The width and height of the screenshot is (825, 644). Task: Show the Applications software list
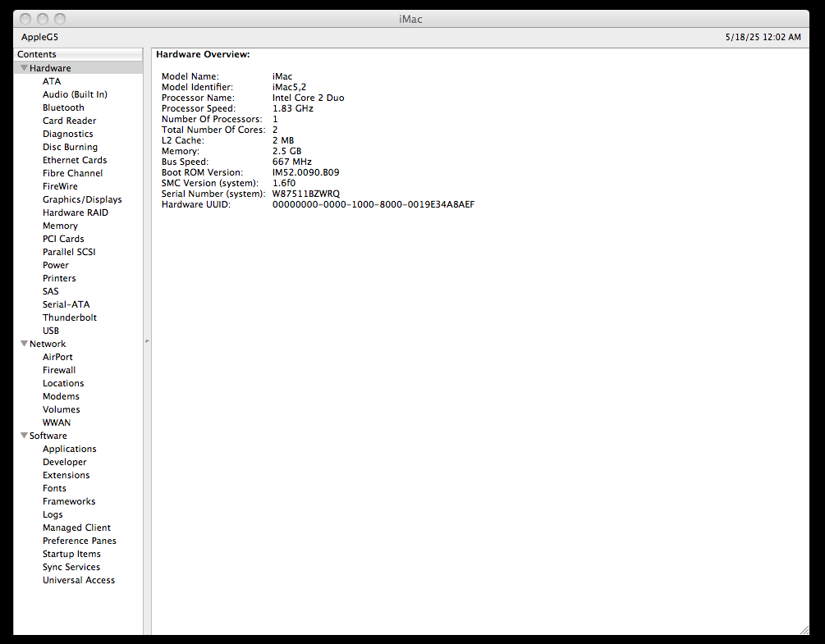pos(69,449)
